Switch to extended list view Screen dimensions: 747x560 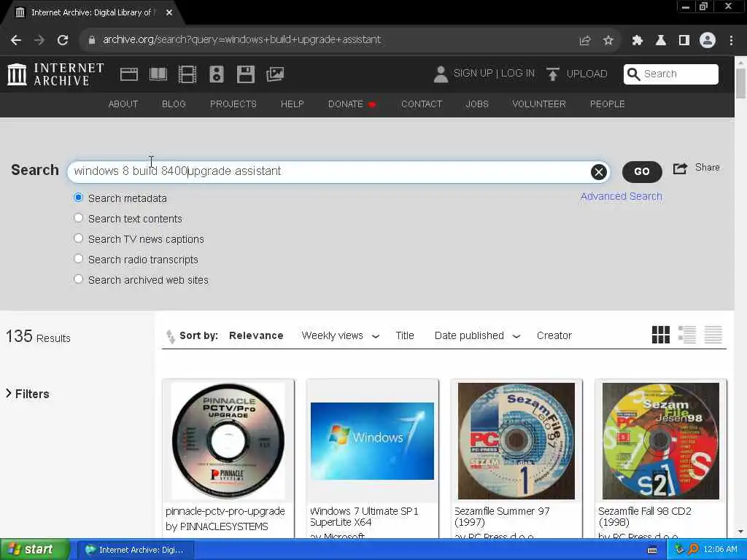click(x=687, y=335)
